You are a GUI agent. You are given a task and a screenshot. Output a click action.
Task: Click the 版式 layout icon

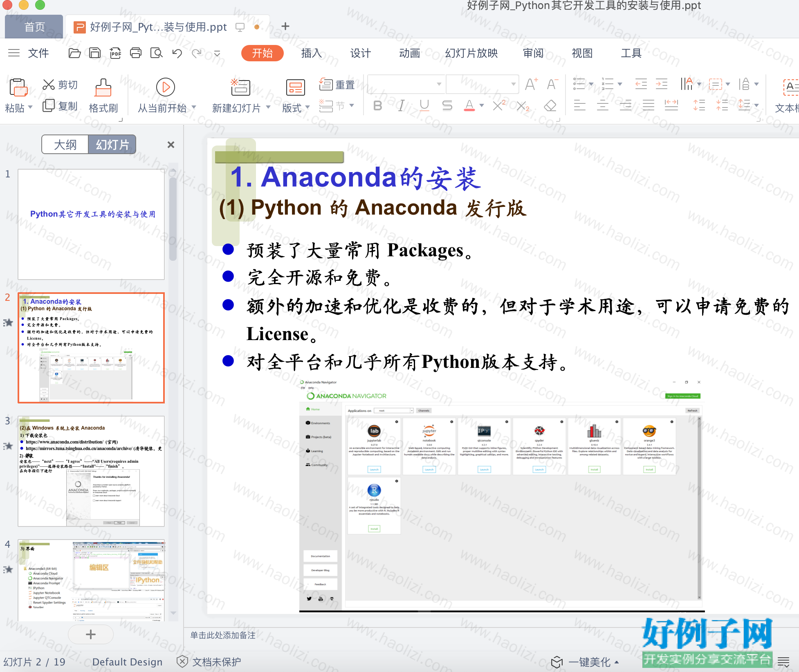coord(295,87)
